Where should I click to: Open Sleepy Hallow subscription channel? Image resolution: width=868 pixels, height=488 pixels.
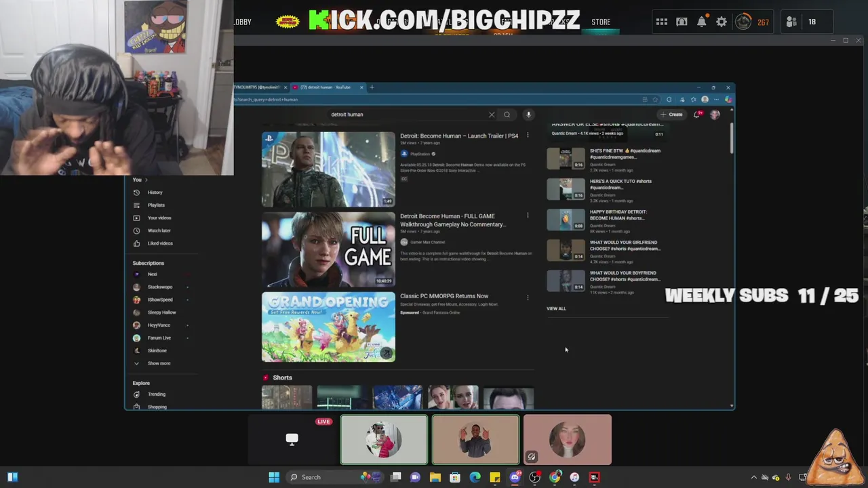(x=161, y=312)
